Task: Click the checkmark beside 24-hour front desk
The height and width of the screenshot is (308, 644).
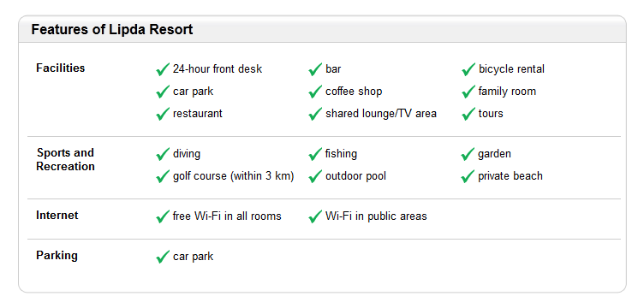Action: pos(163,69)
